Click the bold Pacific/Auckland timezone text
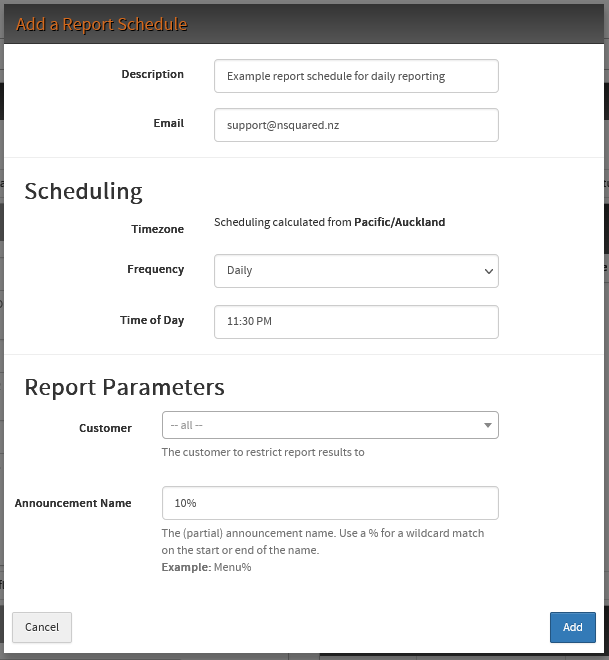Viewport: 609px width, 660px height. [399, 222]
